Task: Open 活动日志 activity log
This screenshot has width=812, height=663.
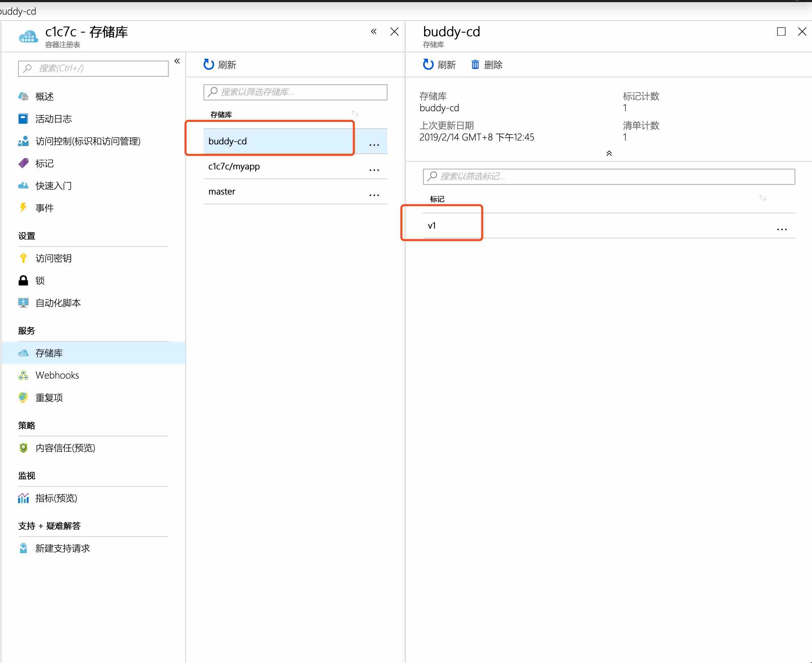Action: pos(53,119)
